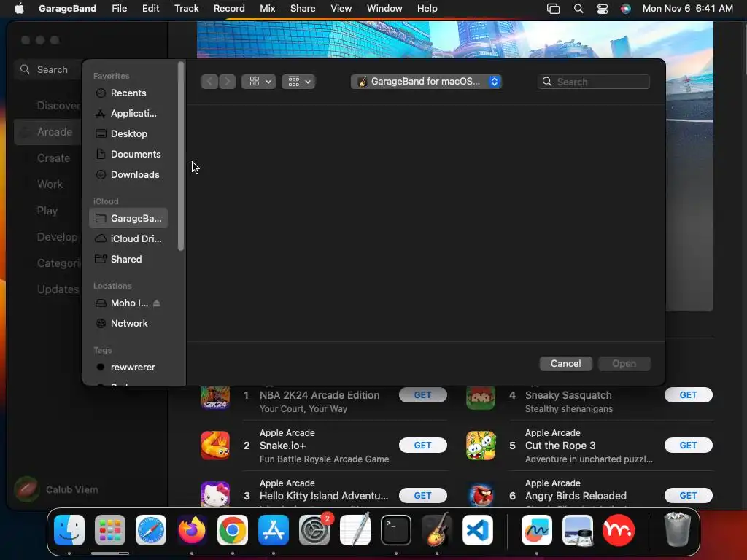Open the Help menu

427,8
